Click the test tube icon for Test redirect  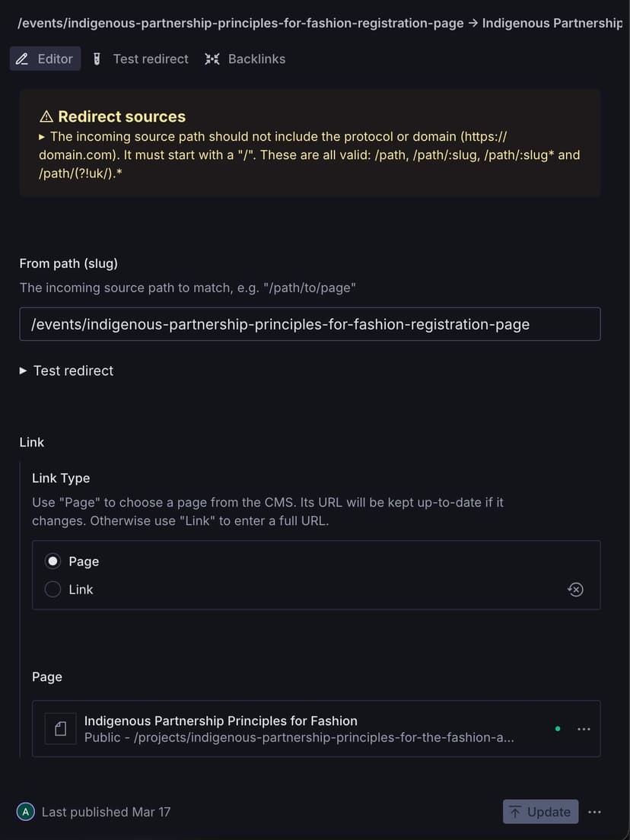95,58
